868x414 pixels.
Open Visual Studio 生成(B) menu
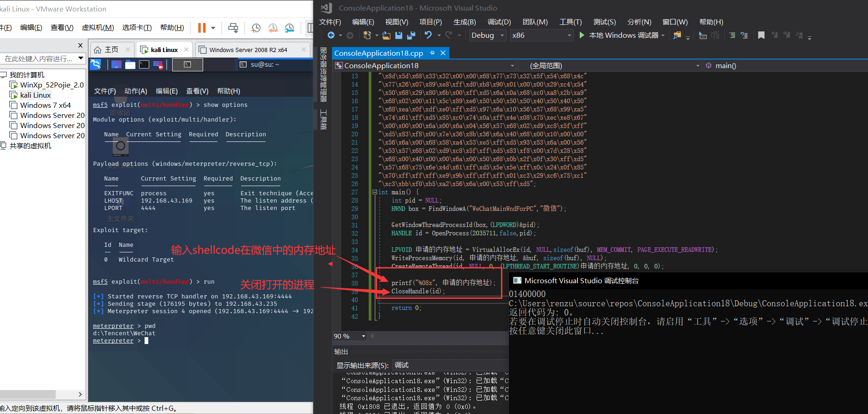465,22
